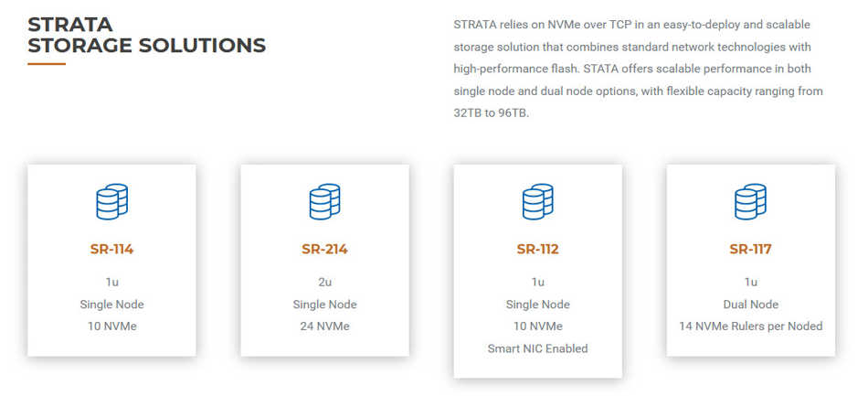Screen dimensions: 868x396
Task: Select the '24 NVMe' text in SR-214 card
Action: click(x=324, y=326)
